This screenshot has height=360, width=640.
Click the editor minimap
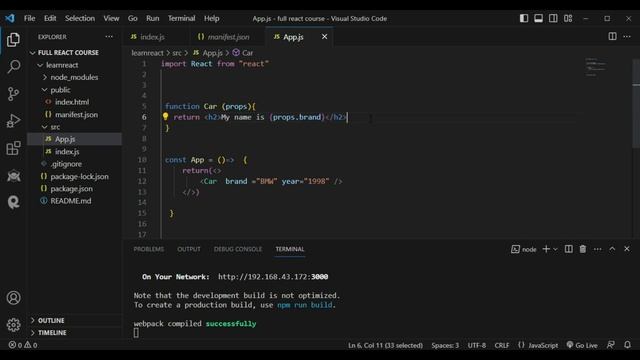pos(596,67)
